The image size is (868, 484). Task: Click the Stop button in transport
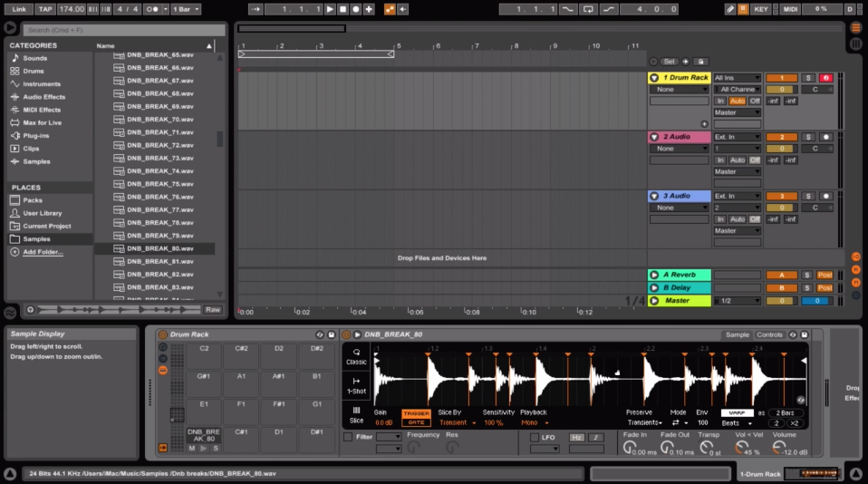click(342, 9)
